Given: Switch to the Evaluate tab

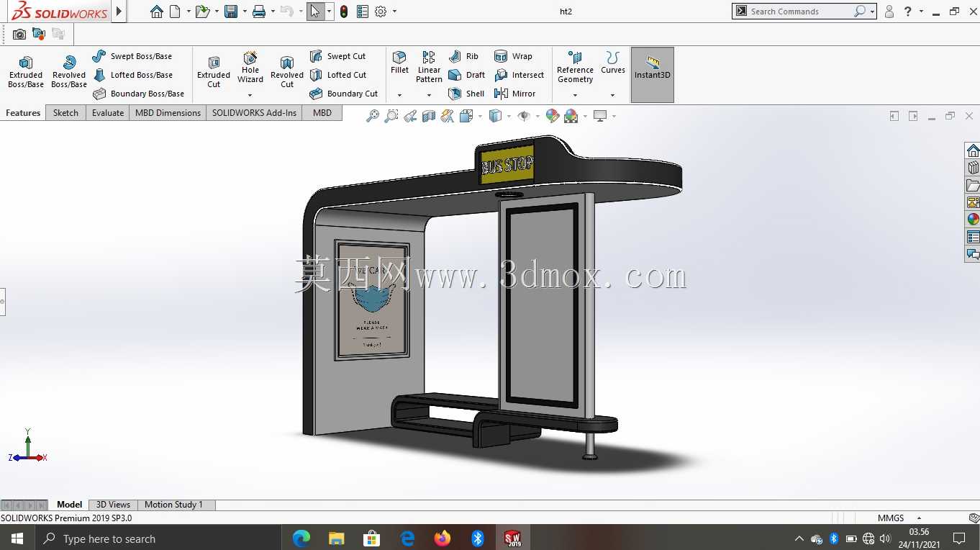Looking at the screenshot, I should [x=108, y=113].
